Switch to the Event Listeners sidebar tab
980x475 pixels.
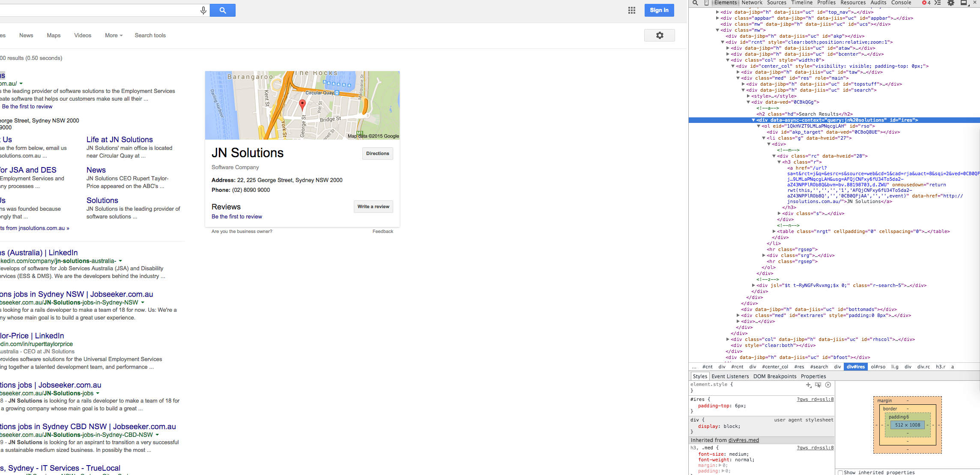click(730, 376)
